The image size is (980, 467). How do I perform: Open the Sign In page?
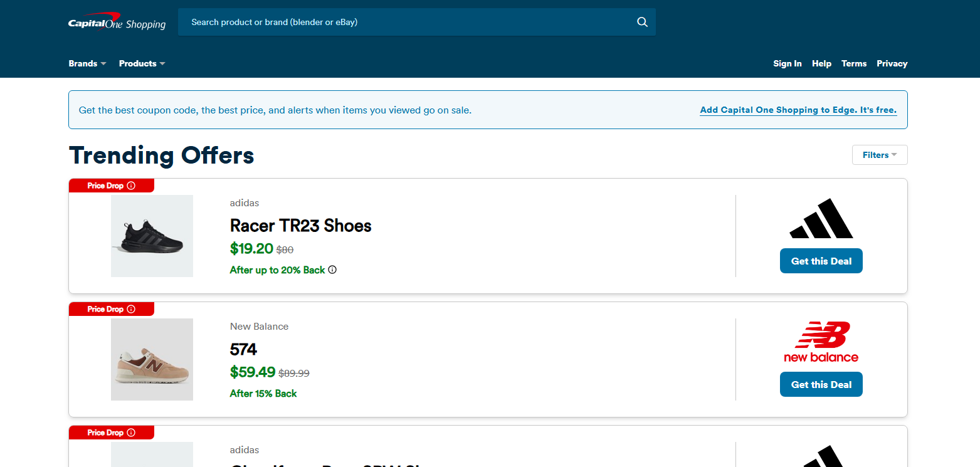788,63
